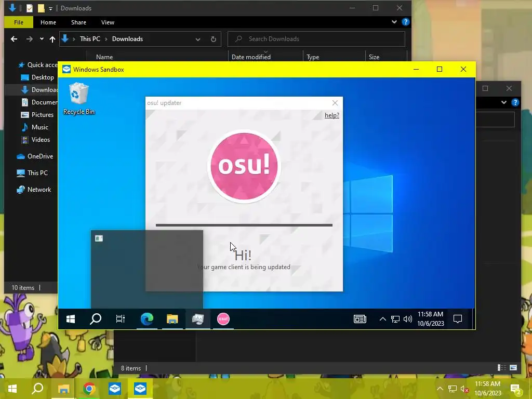Open recent locations dropdown in Explorer
Screen dimensions: 532x399
click(x=42, y=39)
